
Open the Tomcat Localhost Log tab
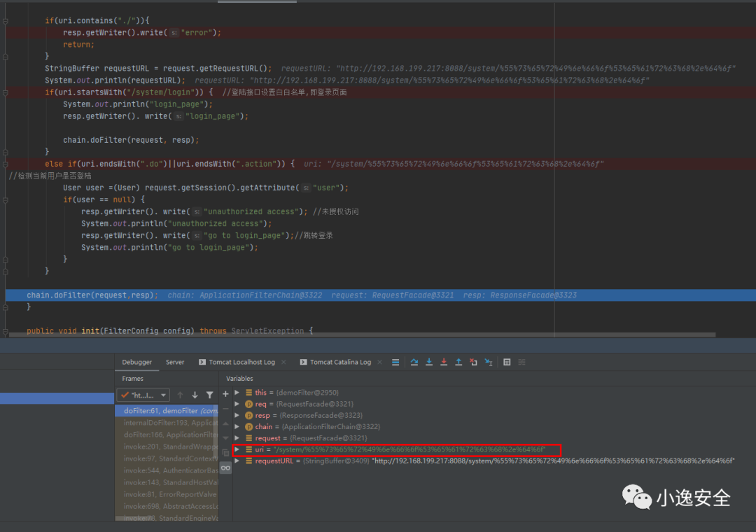click(x=241, y=362)
